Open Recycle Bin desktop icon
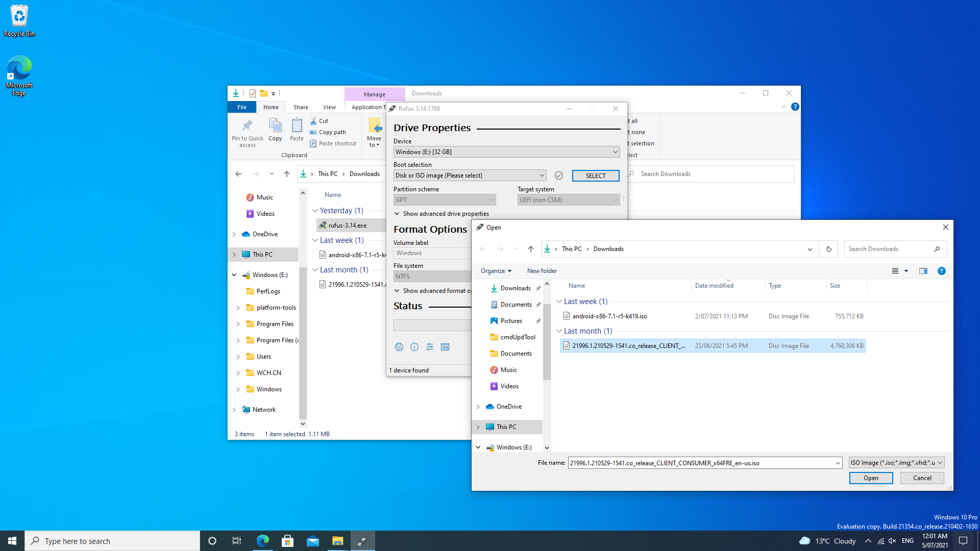The width and height of the screenshot is (980, 551). tap(19, 20)
